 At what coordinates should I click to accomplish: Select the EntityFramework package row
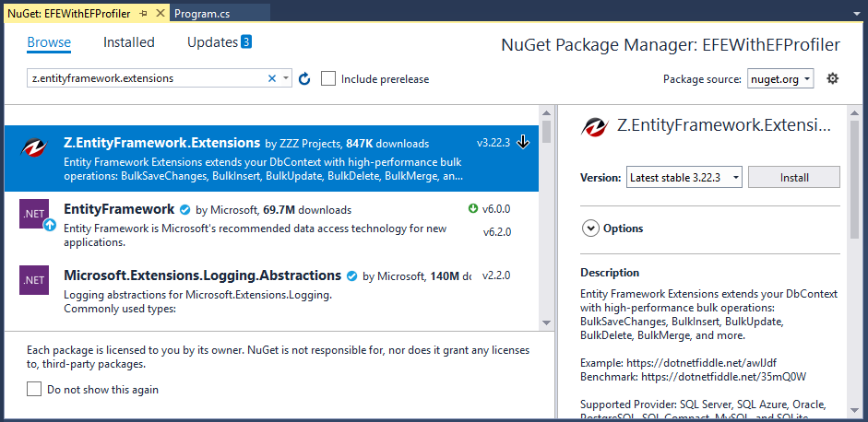pos(271,225)
